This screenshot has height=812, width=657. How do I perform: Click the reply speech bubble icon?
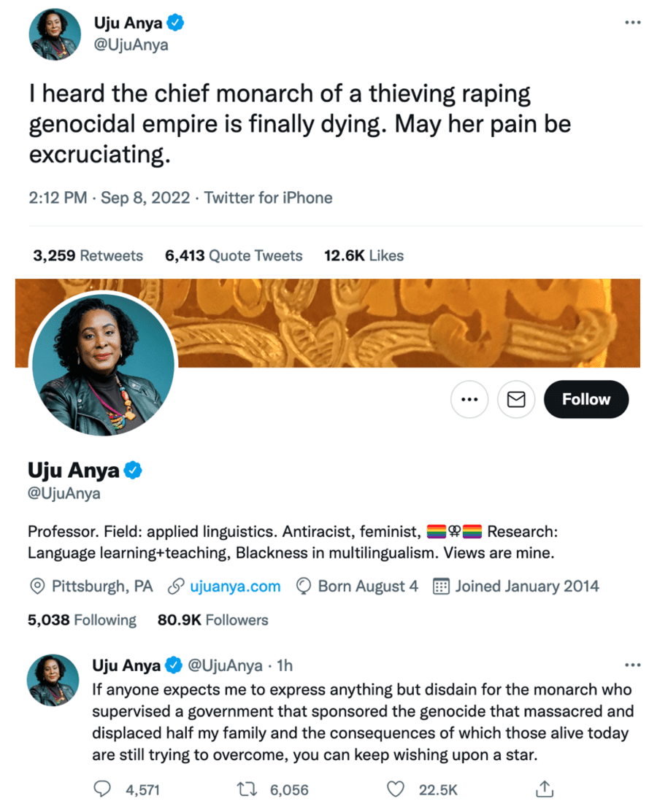pos(101,789)
